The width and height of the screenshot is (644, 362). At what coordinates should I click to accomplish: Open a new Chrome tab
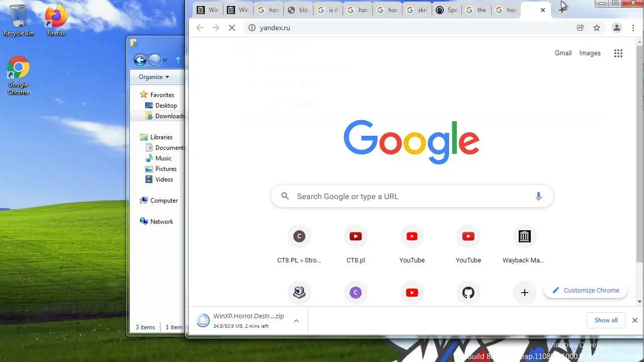pos(562,10)
